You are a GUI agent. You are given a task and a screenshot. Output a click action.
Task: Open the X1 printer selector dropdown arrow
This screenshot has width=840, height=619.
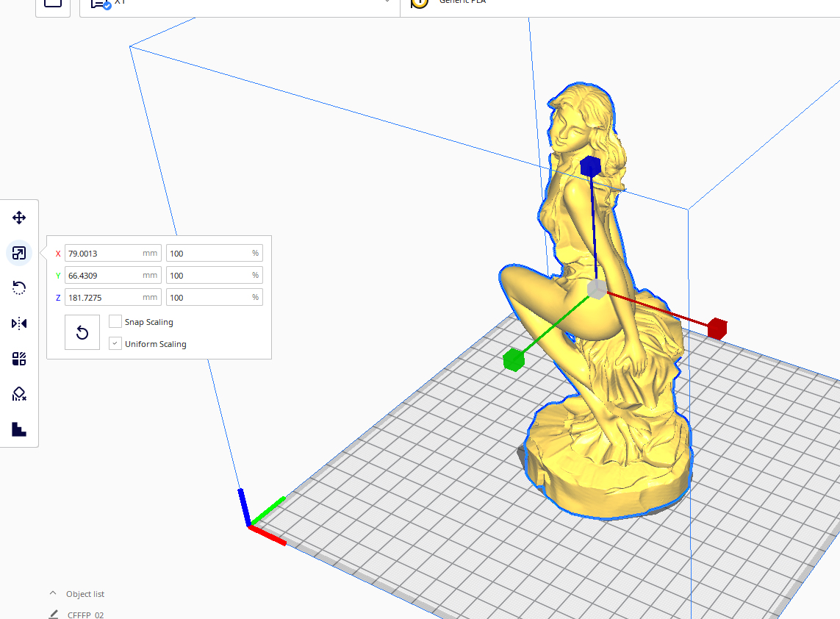point(387,1)
